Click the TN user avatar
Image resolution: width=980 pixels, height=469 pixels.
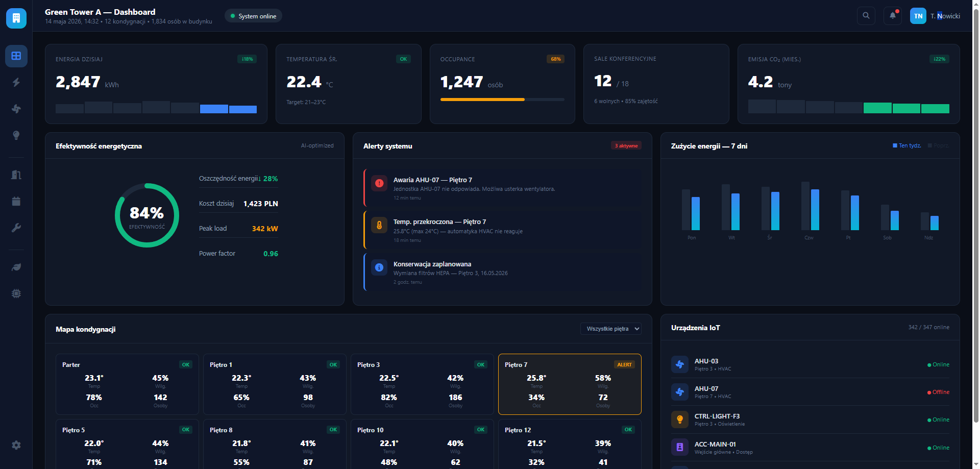[918, 16]
